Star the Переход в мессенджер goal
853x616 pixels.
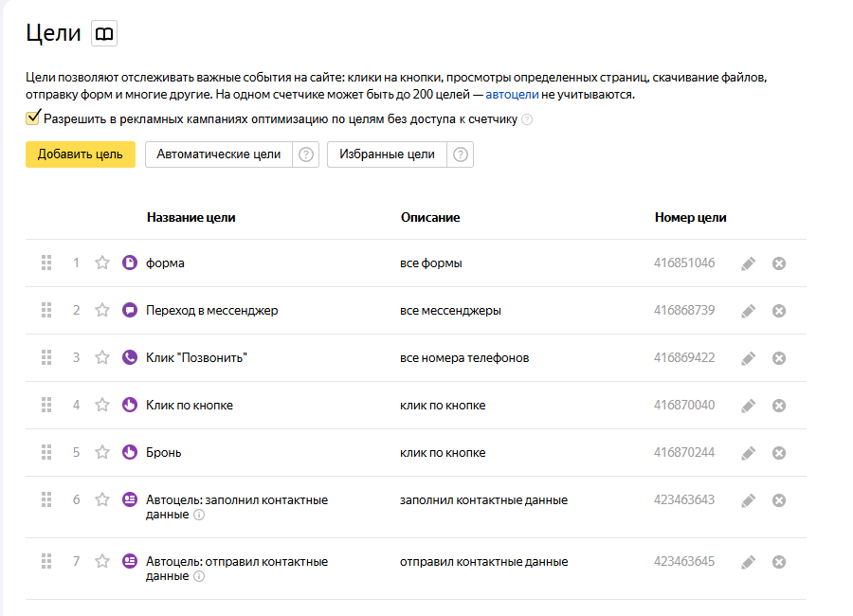pyautogui.click(x=102, y=310)
